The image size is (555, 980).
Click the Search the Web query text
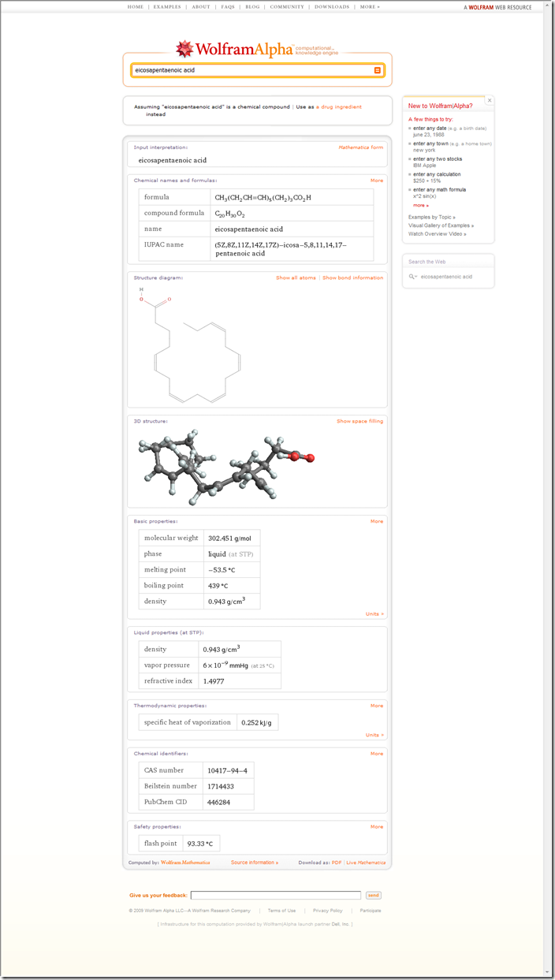pyautogui.click(x=446, y=277)
